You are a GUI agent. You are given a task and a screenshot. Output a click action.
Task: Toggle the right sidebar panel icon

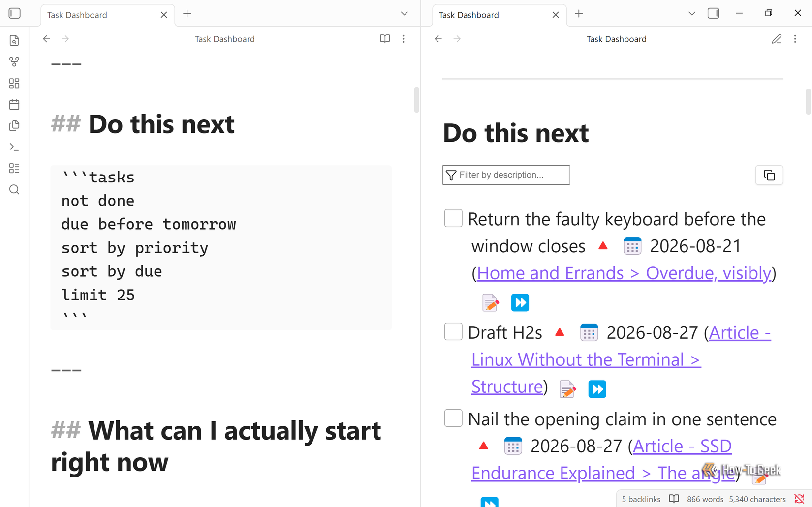tap(714, 13)
